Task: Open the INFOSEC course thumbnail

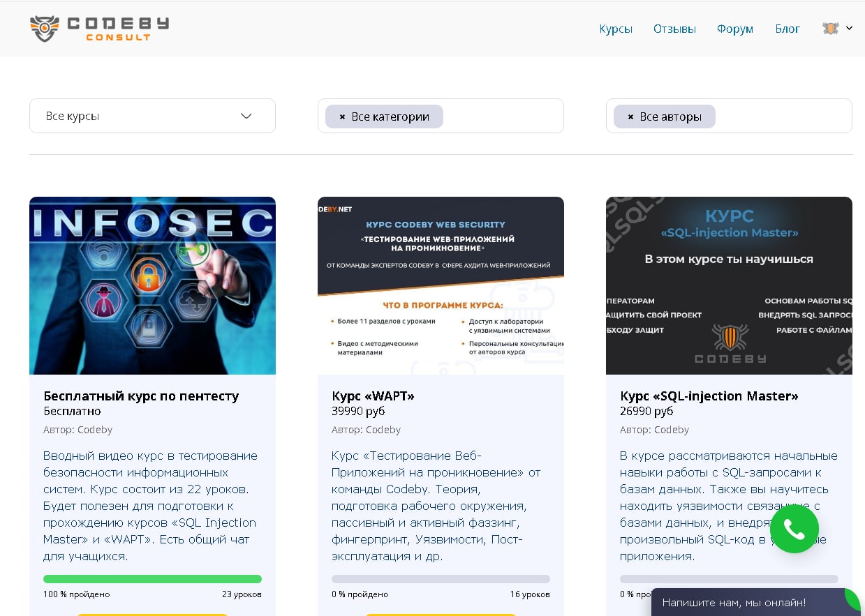Action: click(x=152, y=285)
